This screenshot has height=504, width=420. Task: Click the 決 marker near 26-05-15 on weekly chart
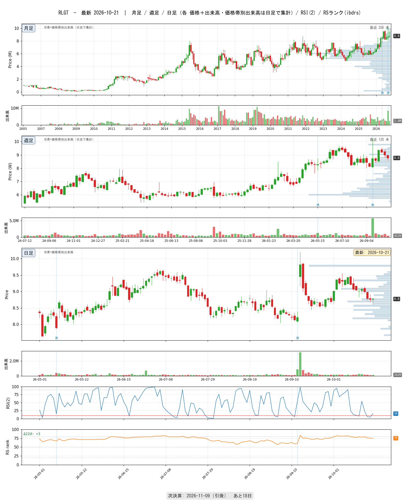coord(318,205)
